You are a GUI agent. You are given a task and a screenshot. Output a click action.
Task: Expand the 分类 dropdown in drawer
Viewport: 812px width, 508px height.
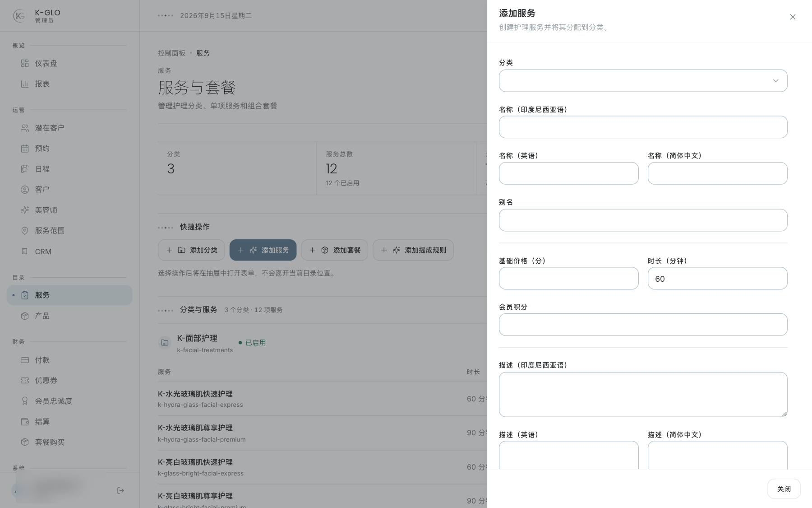point(643,81)
